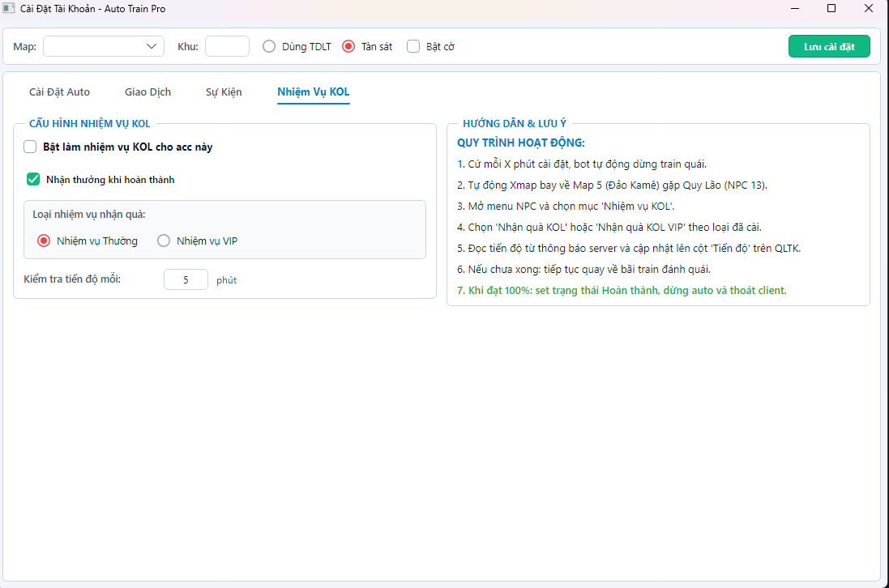Image resolution: width=889 pixels, height=588 pixels.
Task: Click the app icon in the title bar
Action: coord(8,8)
